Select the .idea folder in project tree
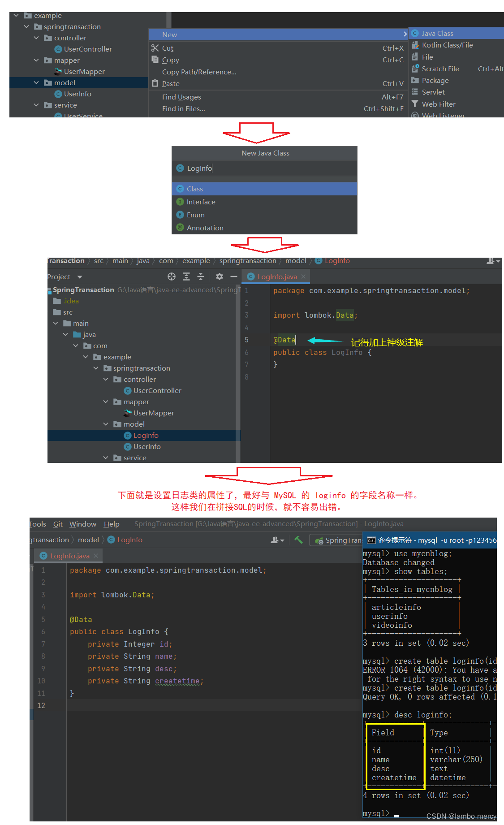Screen dimensions: 504x825 pos(66,301)
